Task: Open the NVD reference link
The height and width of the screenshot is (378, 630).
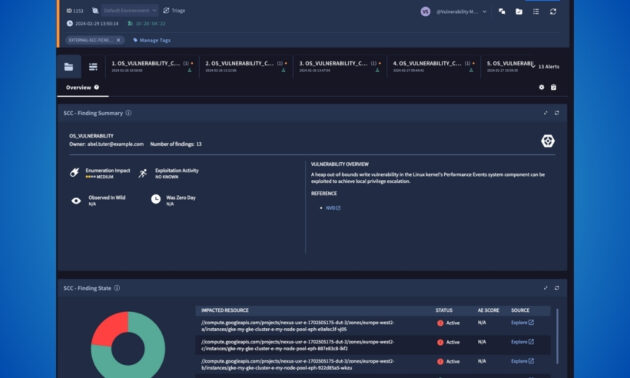Action: click(333, 208)
